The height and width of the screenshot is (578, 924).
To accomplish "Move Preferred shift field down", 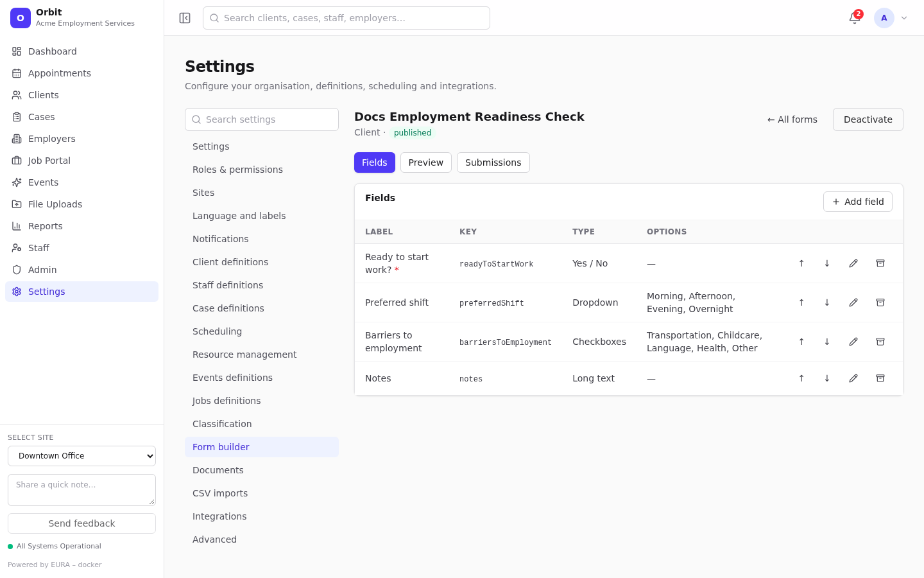I will [827, 302].
